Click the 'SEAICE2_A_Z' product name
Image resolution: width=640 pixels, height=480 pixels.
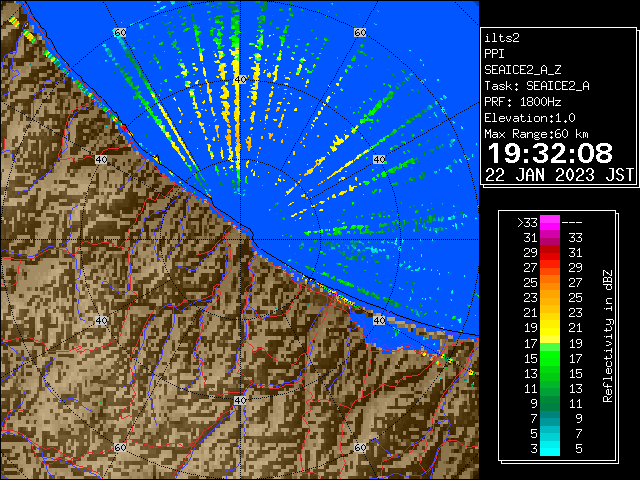click(522, 70)
